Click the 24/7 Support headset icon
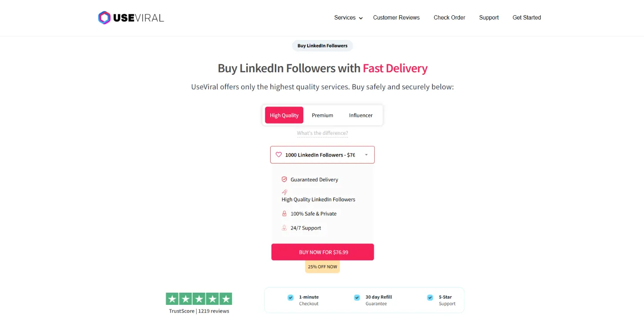The height and width of the screenshot is (317, 644). tap(284, 228)
